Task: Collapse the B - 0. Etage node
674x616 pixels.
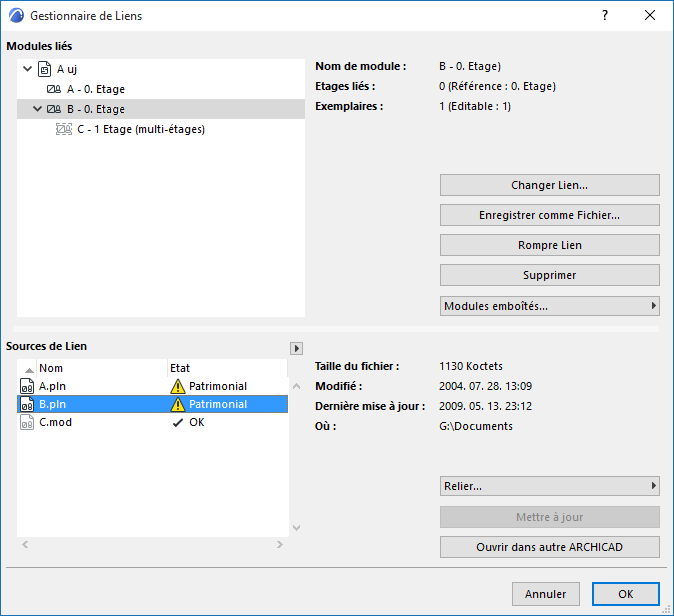Action: click(37, 109)
